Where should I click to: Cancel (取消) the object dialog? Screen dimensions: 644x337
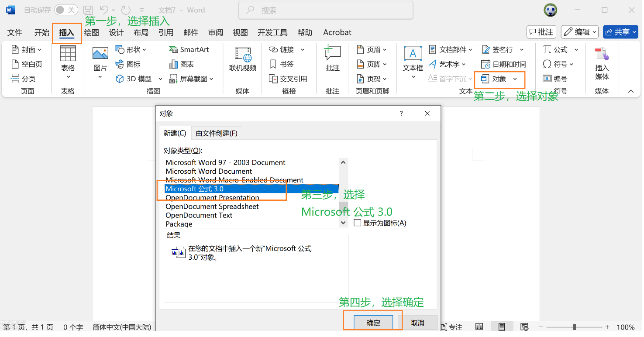tap(417, 323)
